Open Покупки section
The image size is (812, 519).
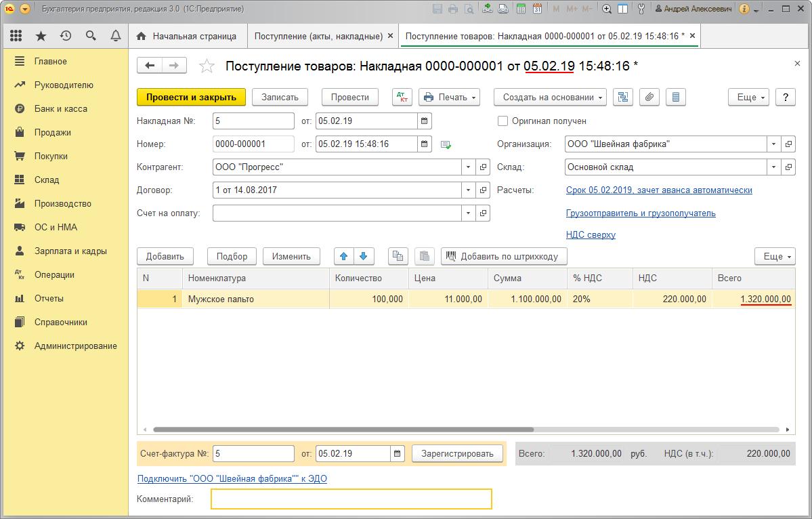(51, 156)
